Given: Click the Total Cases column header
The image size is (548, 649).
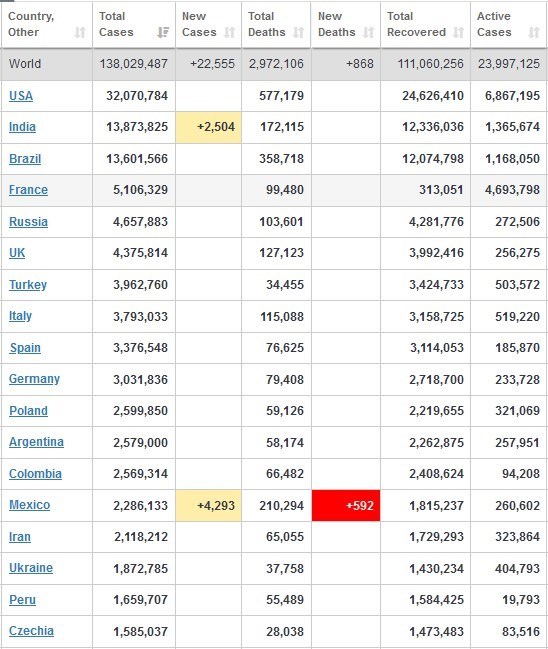Looking at the screenshot, I should tap(116, 24).
